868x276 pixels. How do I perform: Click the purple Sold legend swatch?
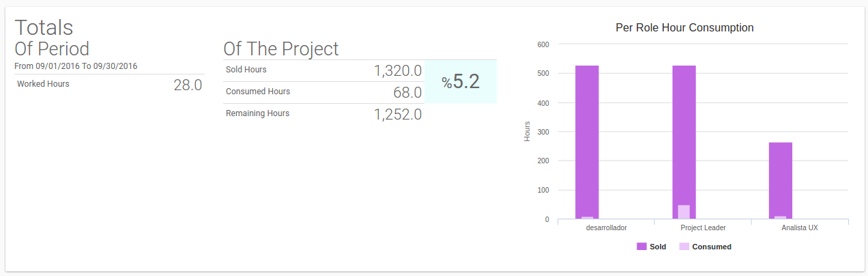641,247
